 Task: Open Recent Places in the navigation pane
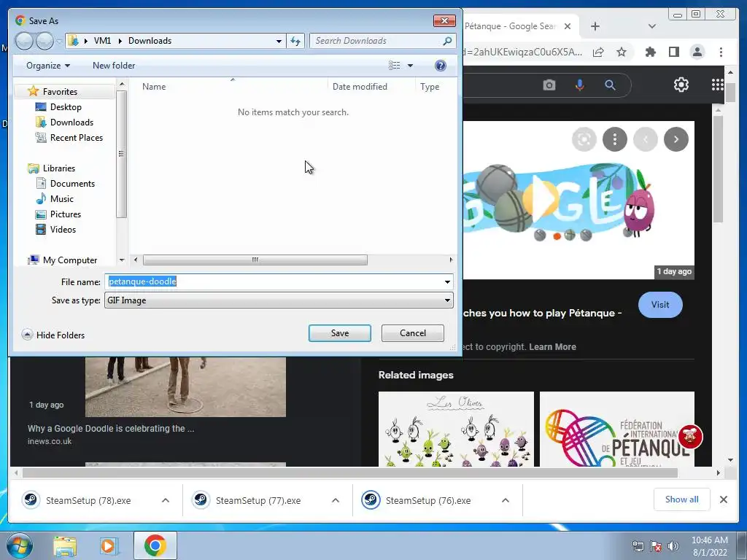pos(76,138)
